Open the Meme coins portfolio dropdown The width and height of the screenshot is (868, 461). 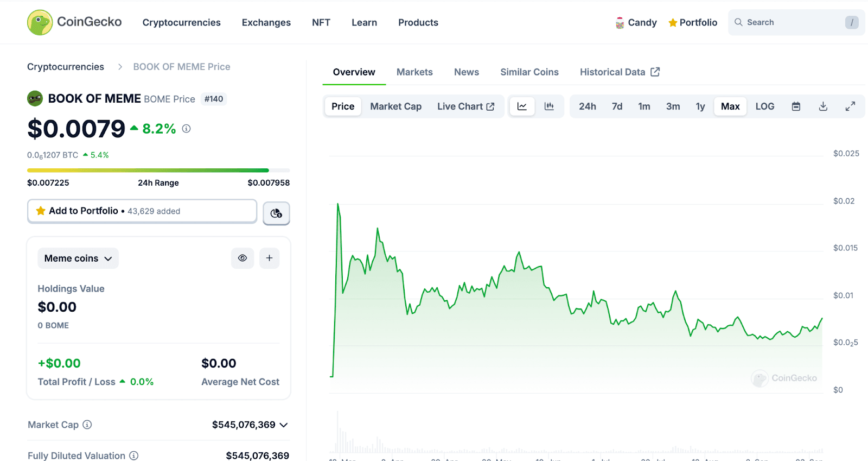click(78, 258)
